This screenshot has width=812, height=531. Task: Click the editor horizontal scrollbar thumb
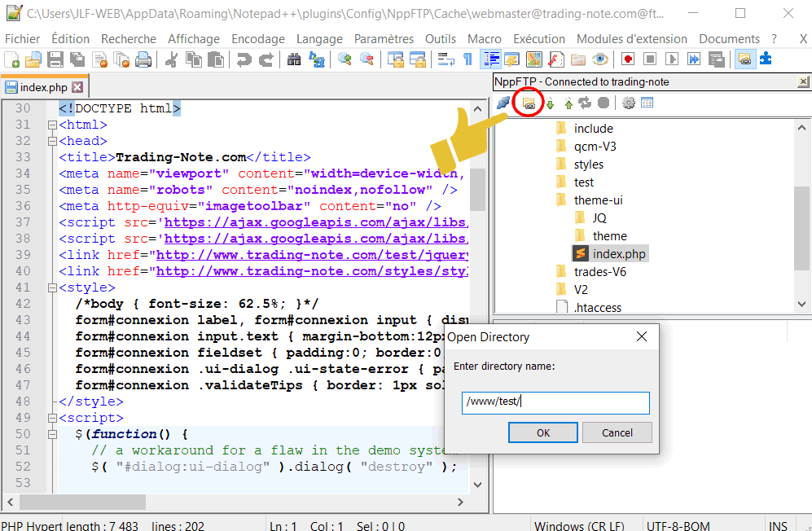(82, 502)
